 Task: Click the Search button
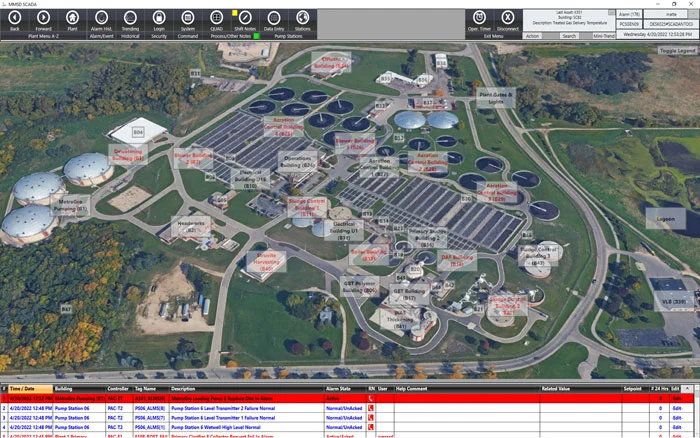tap(568, 35)
